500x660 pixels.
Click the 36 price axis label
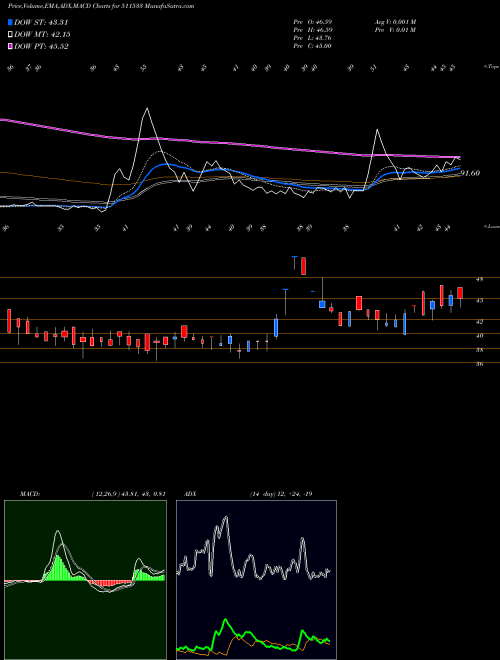[479, 365]
